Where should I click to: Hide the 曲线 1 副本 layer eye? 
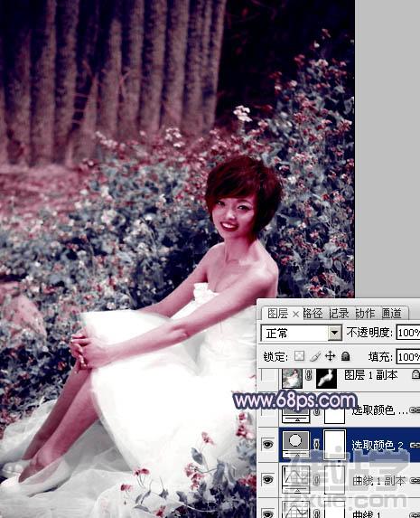point(267,479)
